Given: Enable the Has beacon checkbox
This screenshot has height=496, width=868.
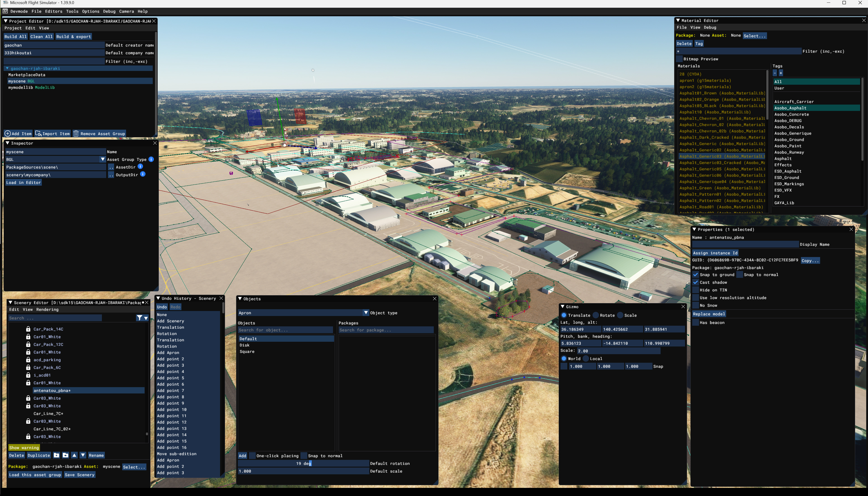Looking at the screenshot, I should click(696, 323).
